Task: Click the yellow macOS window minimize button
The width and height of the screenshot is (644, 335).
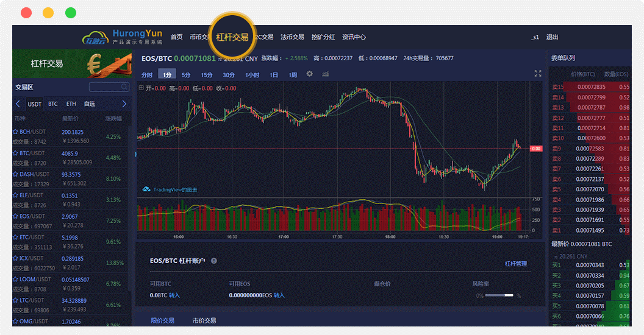Action: click(48, 13)
